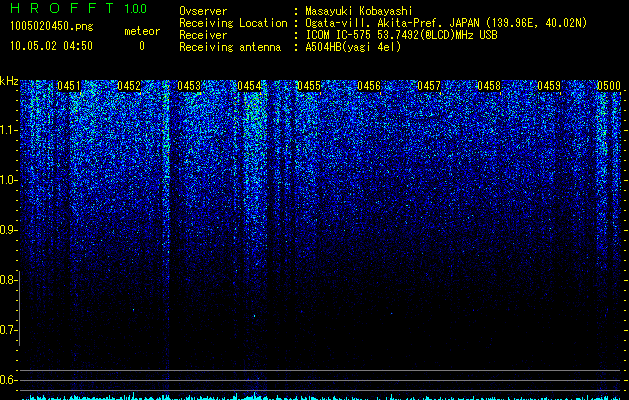Screen dimensions: 629x400
Task: Click the 0500 time marker
Action: click(x=609, y=86)
